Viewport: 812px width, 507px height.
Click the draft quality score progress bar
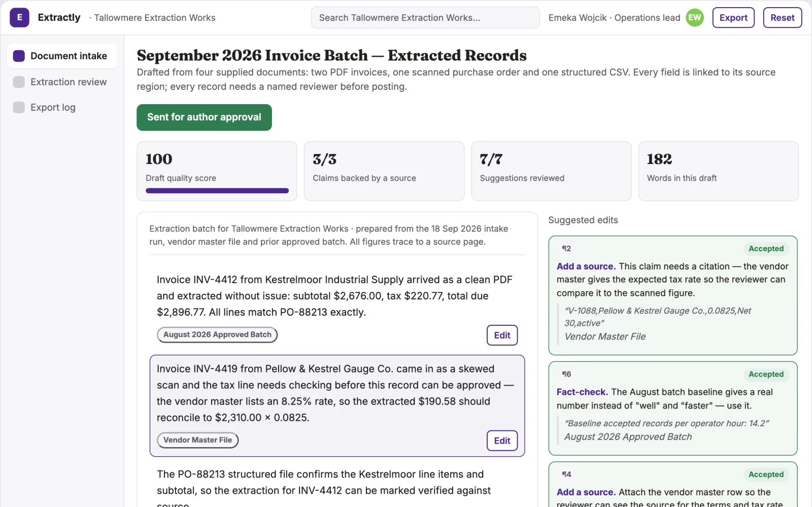(x=217, y=191)
